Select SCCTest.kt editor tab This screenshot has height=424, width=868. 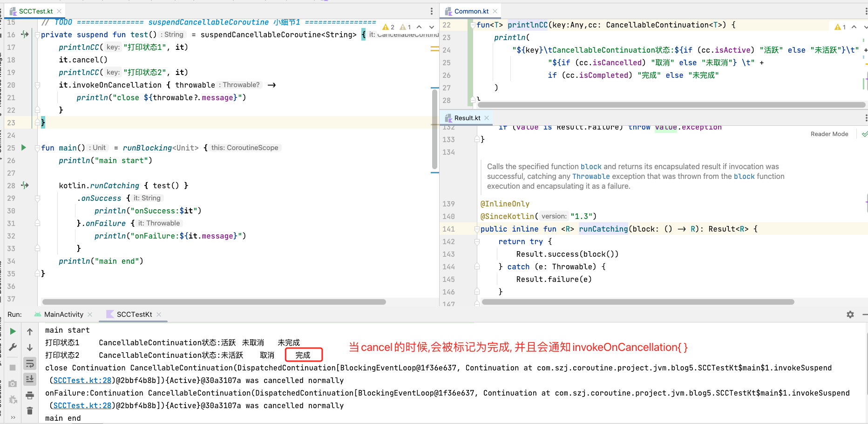[36, 11]
